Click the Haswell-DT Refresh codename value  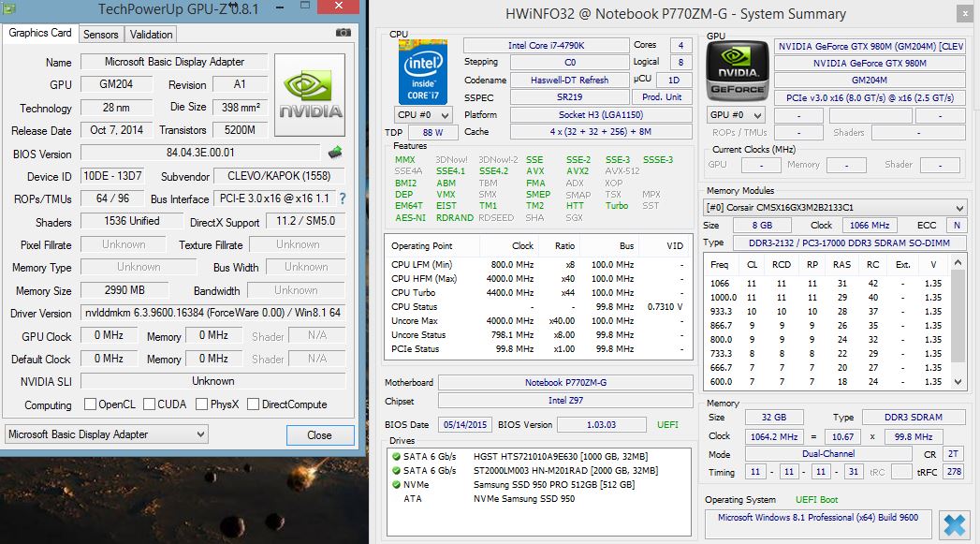pos(569,80)
